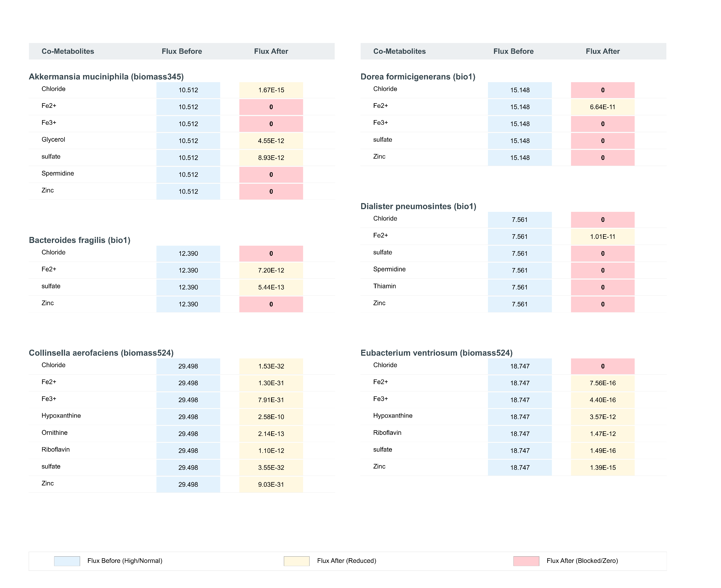Click Bacteroides sulfate 5.44E-13 cell
The height and width of the screenshot is (588, 721).
tap(271, 287)
